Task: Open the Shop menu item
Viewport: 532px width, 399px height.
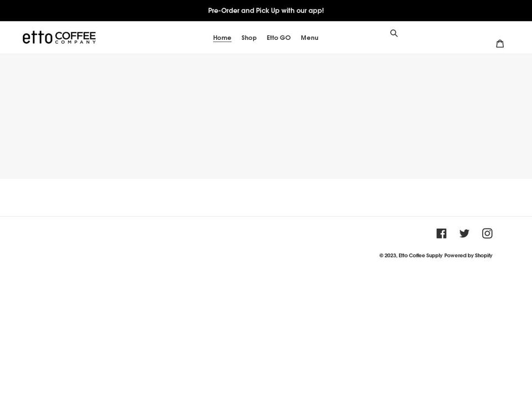Action: [x=249, y=38]
